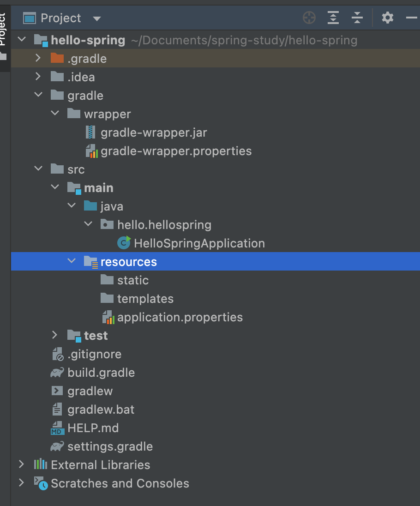Select the HELP.md file name
The width and height of the screenshot is (420, 506).
tap(93, 428)
